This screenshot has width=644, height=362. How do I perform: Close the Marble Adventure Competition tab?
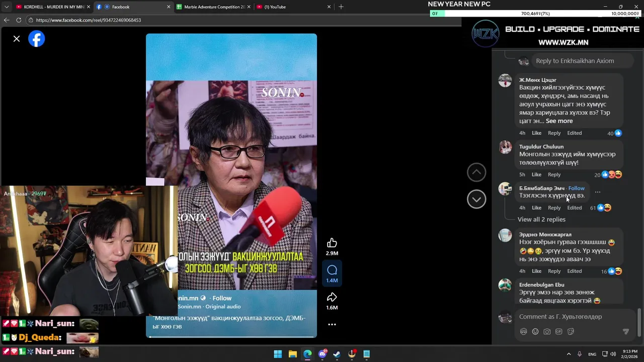tap(250, 7)
